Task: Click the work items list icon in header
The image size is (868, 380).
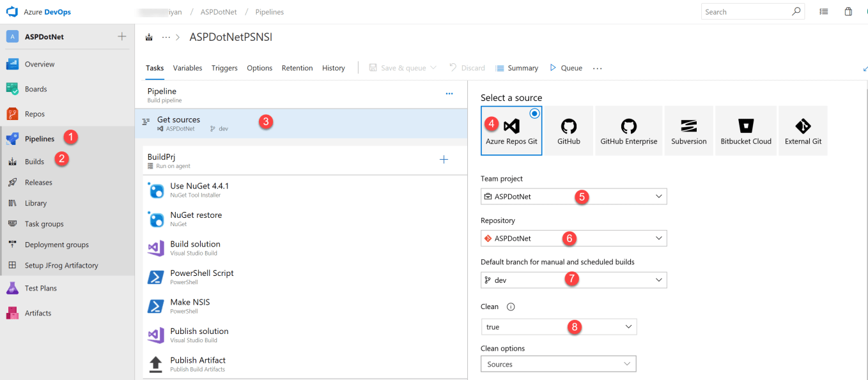Action: (x=824, y=11)
